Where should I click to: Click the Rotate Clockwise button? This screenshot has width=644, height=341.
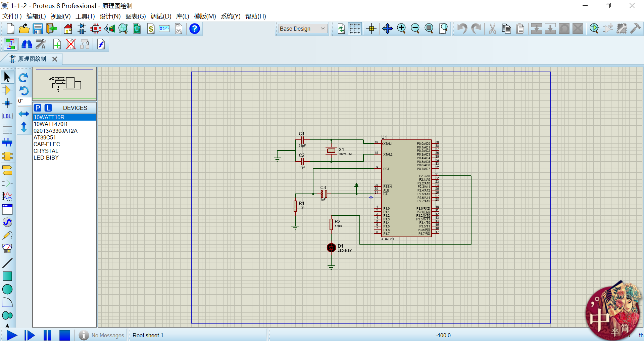point(23,78)
